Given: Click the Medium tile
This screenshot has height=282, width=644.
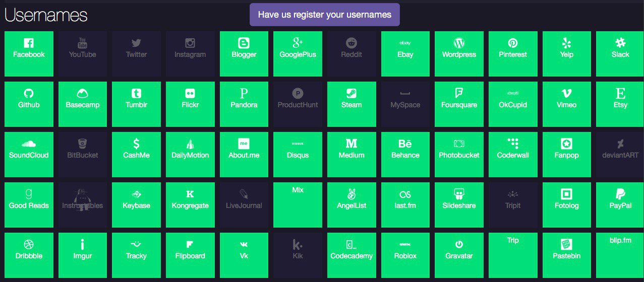Looking at the screenshot, I should [352, 155].
